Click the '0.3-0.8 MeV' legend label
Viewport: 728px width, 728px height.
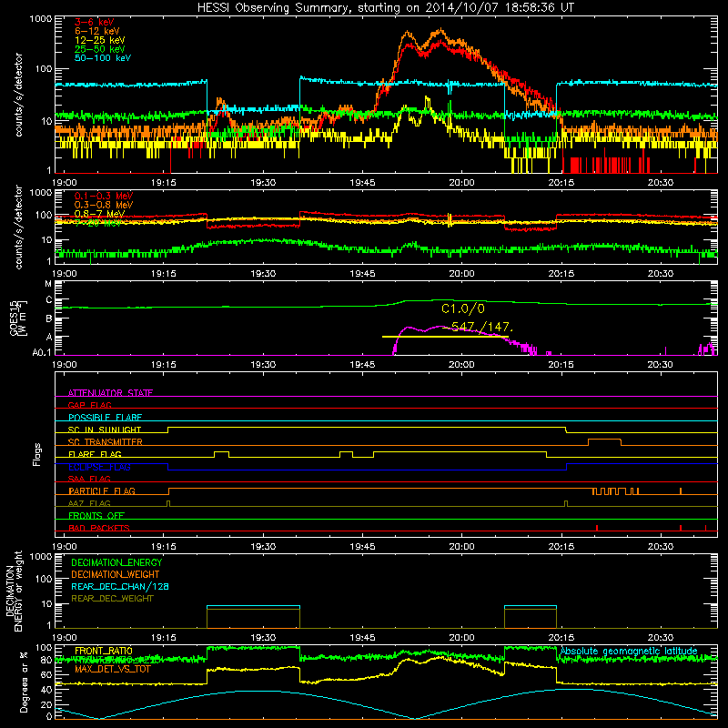point(104,205)
